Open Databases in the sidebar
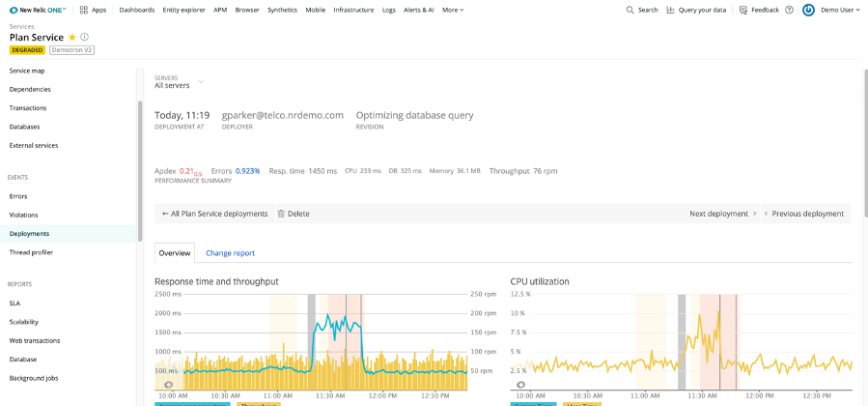 click(24, 127)
